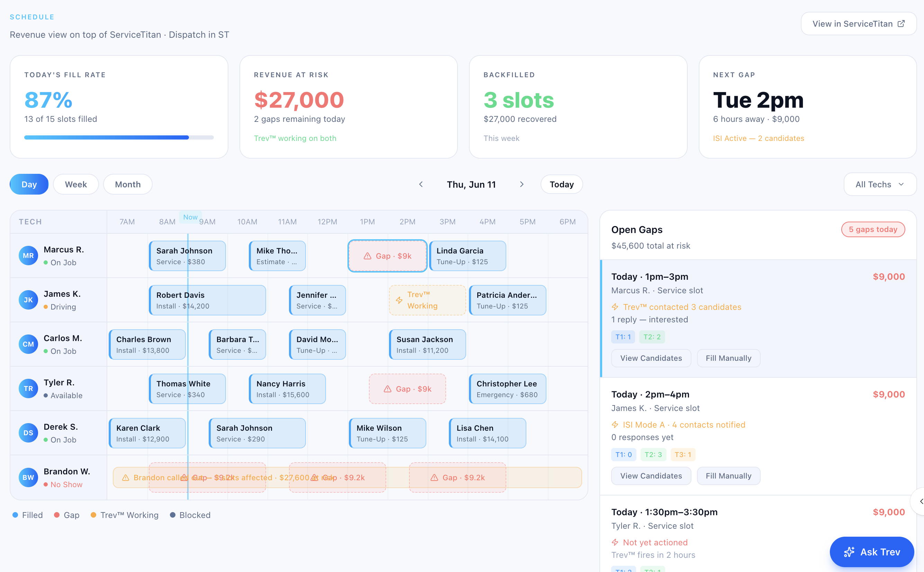View Candidates for Marcus R. 1pm–3pm gap
This screenshot has height=572, width=924.
tap(651, 358)
